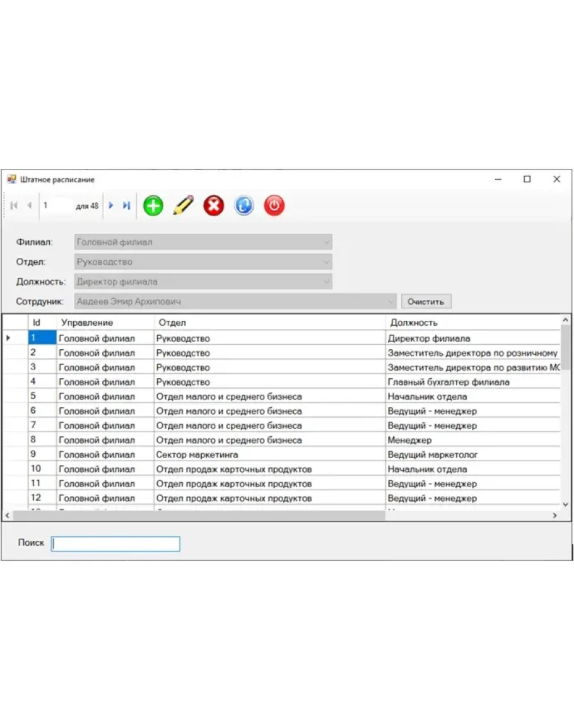Go to previous record arrow
Viewport: 574px width, 728px height.
click(29, 205)
